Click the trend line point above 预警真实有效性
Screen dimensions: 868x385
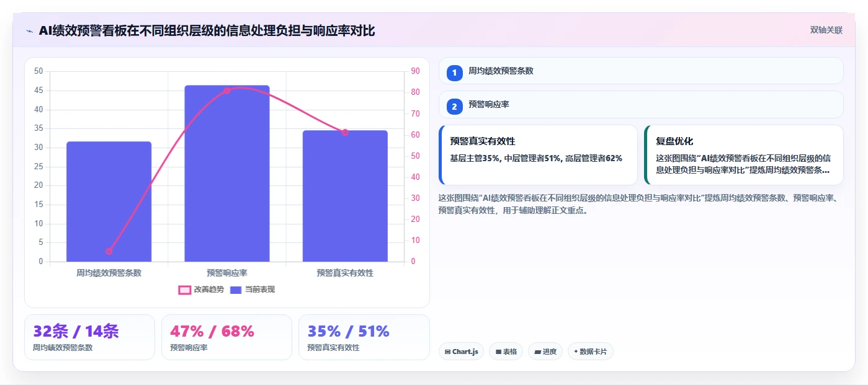(345, 132)
